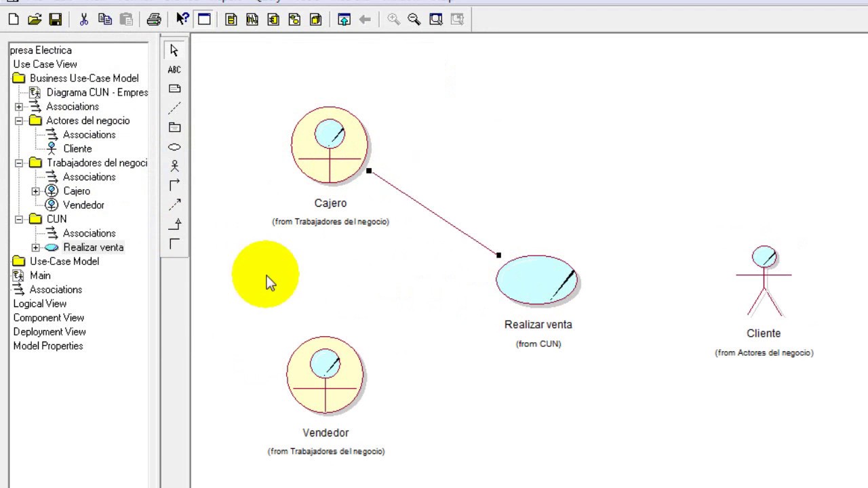Viewport: 868px width, 488px height.
Task: Click the Browse Component Diagram icon
Action: 273,20
